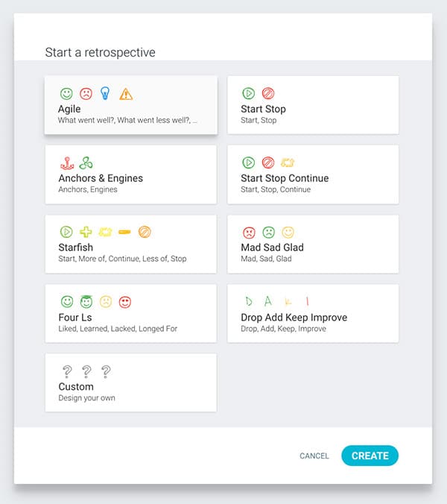
Task: Click the green graduate face icon in Four Ls
Action: [x=86, y=301]
